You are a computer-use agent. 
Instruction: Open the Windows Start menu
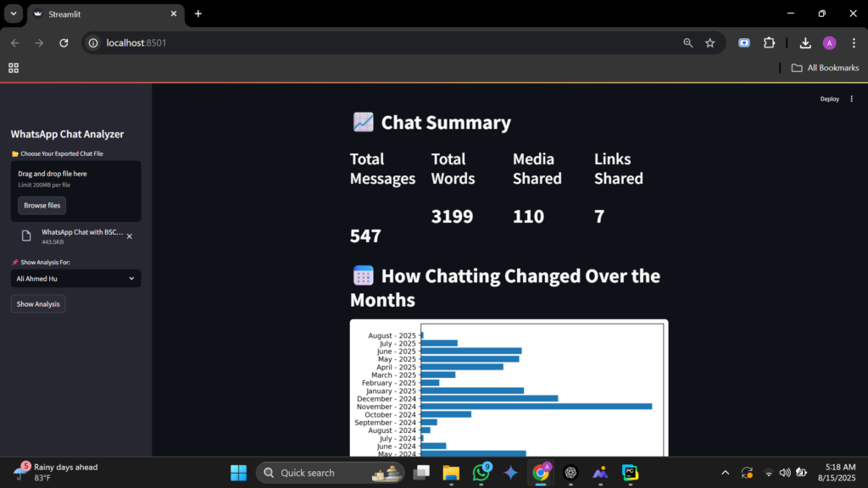point(238,473)
